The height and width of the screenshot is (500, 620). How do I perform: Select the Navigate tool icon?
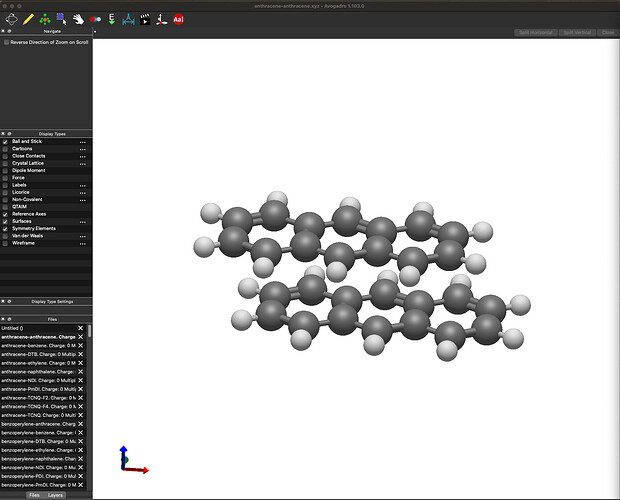click(11, 18)
